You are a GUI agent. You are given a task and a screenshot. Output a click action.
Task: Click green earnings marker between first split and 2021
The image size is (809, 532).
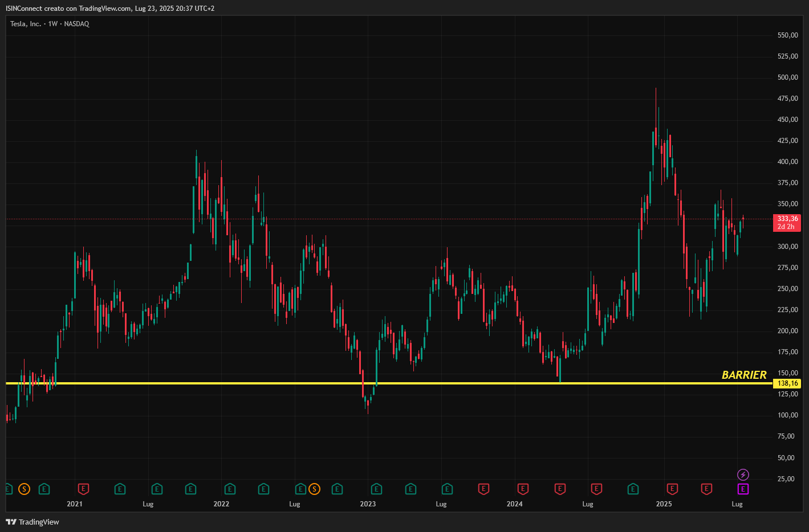[x=44, y=489]
